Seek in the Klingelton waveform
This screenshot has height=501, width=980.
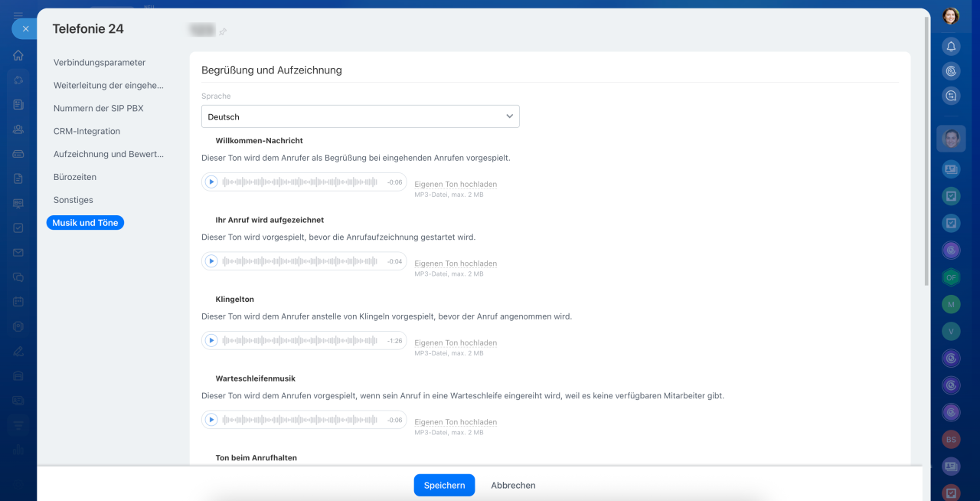tap(300, 341)
